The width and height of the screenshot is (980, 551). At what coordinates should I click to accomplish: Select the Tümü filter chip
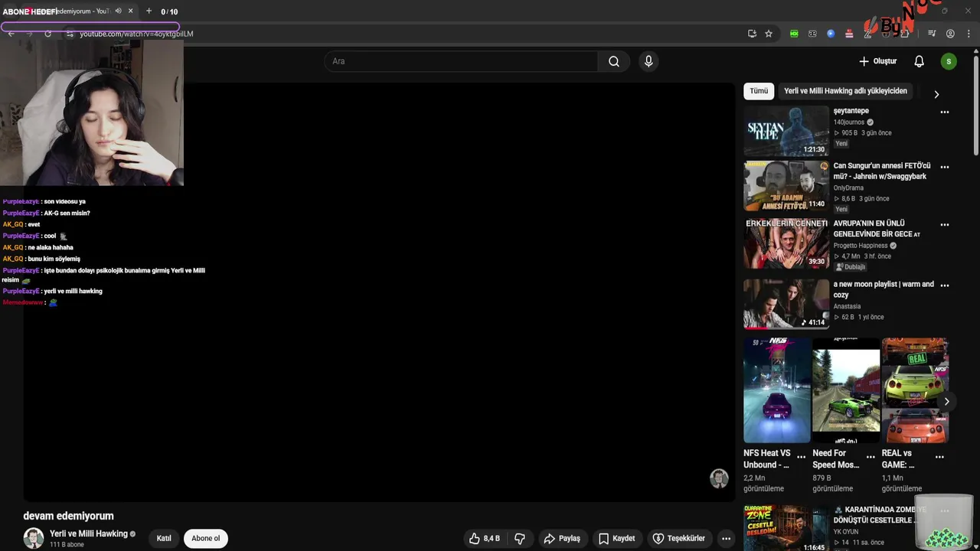tap(759, 91)
